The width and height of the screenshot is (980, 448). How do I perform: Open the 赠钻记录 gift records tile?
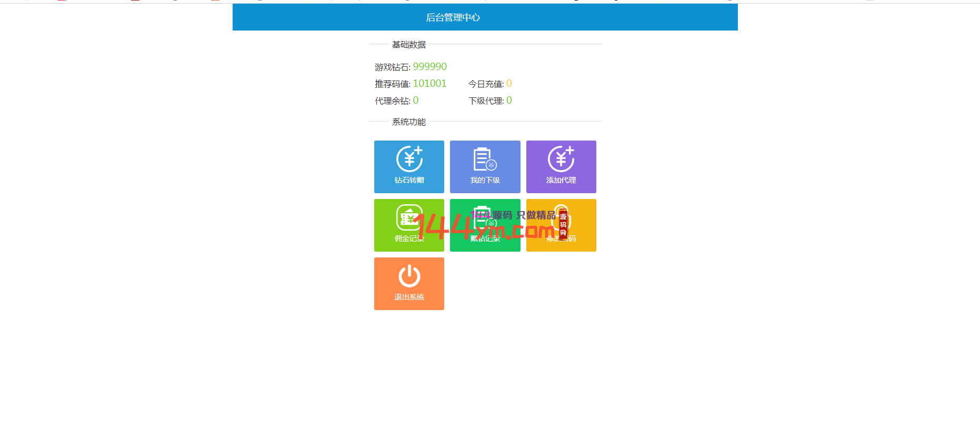coord(485,225)
